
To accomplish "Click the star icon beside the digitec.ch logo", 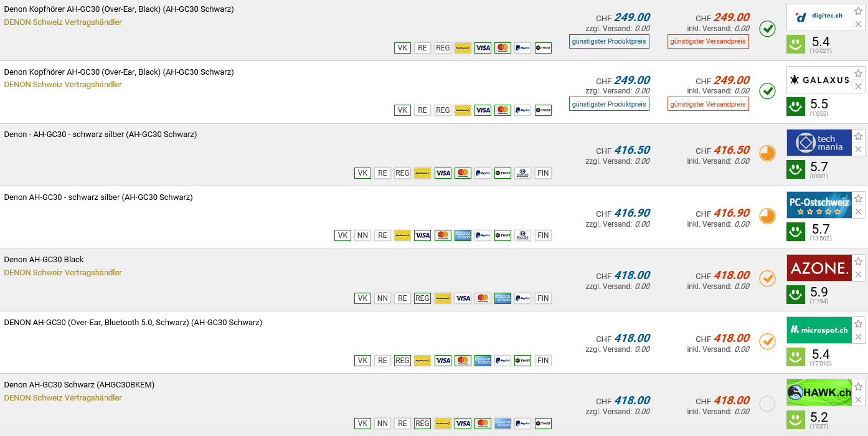I will tap(858, 11).
